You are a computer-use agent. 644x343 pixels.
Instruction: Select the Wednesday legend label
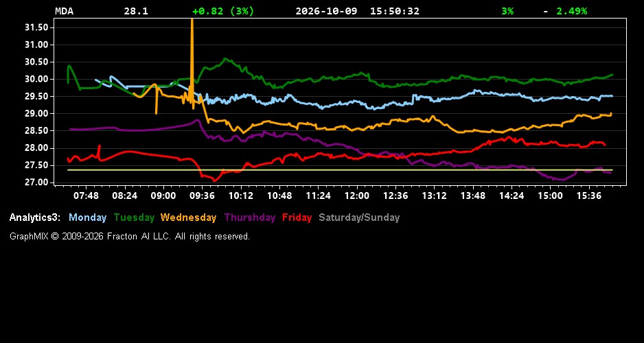(x=188, y=217)
